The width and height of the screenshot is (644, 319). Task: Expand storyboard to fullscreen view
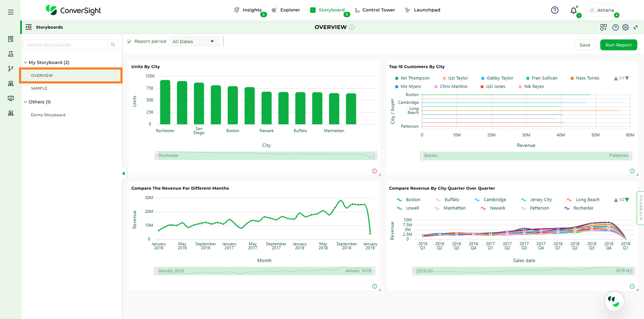click(636, 27)
